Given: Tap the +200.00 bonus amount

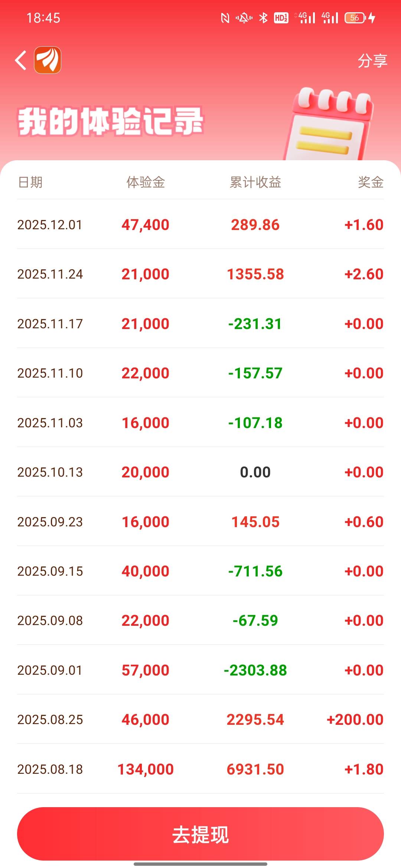Looking at the screenshot, I should (355, 720).
